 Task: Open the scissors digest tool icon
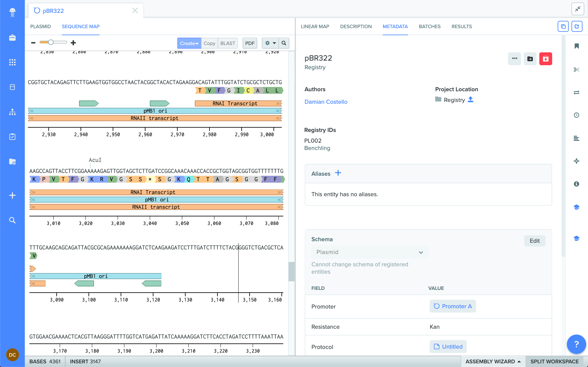point(576,69)
